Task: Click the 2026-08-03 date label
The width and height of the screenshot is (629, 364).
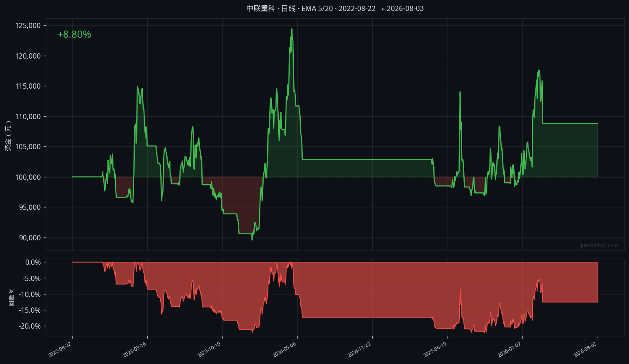Action: click(585, 349)
